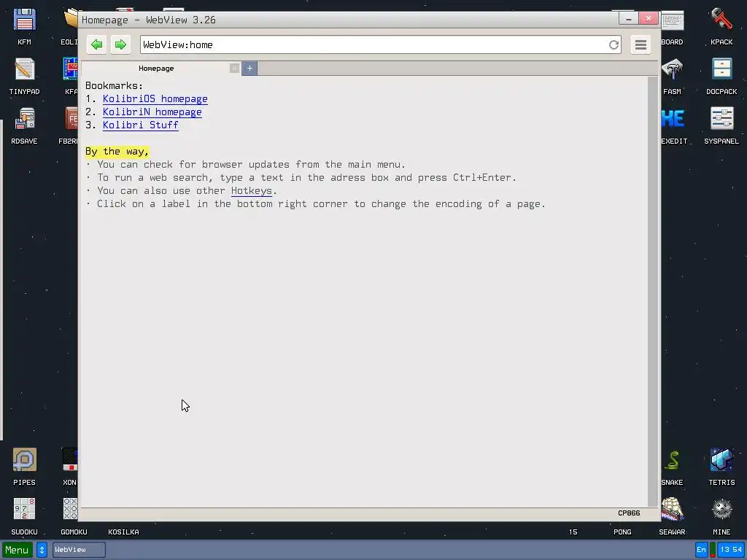Click the PONG desktop label
Screen dimensions: 747x560
point(623,532)
